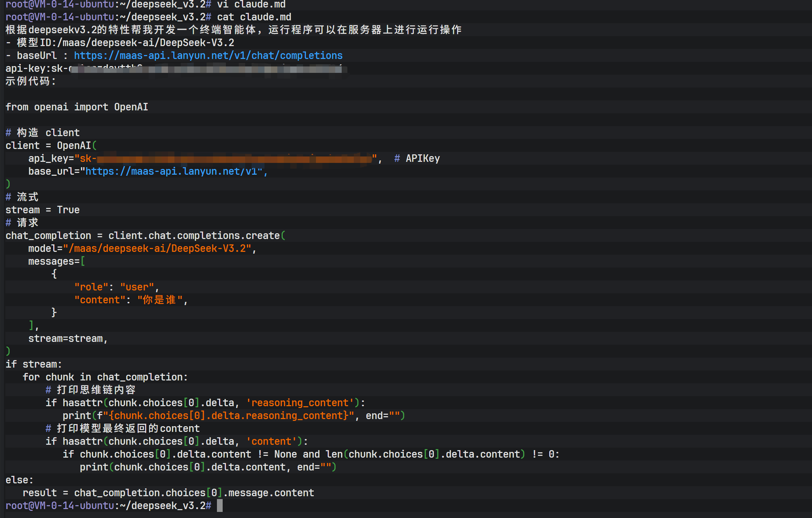The image size is (812, 518).
Task: Click the 'vi claude.md' command at top
Action: tap(251, 5)
